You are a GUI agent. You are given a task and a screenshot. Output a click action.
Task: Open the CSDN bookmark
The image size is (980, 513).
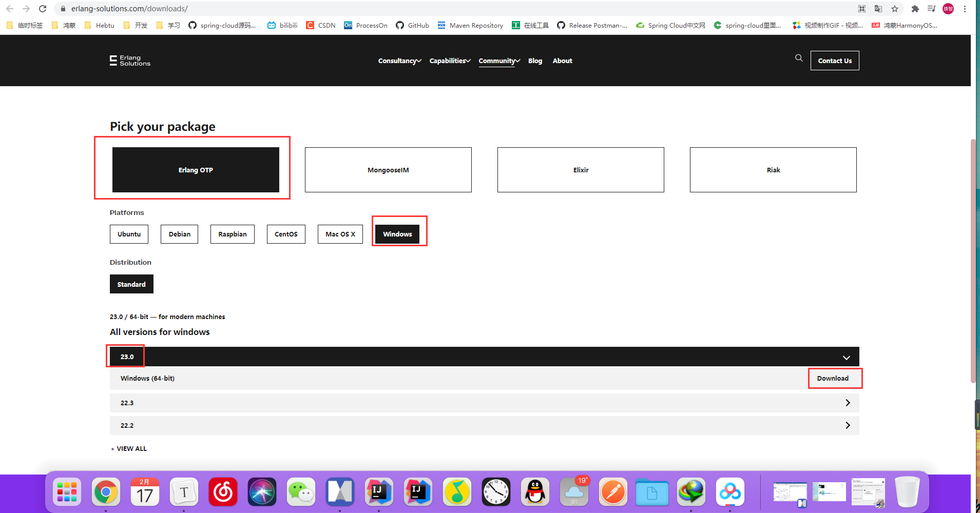click(x=321, y=25)
